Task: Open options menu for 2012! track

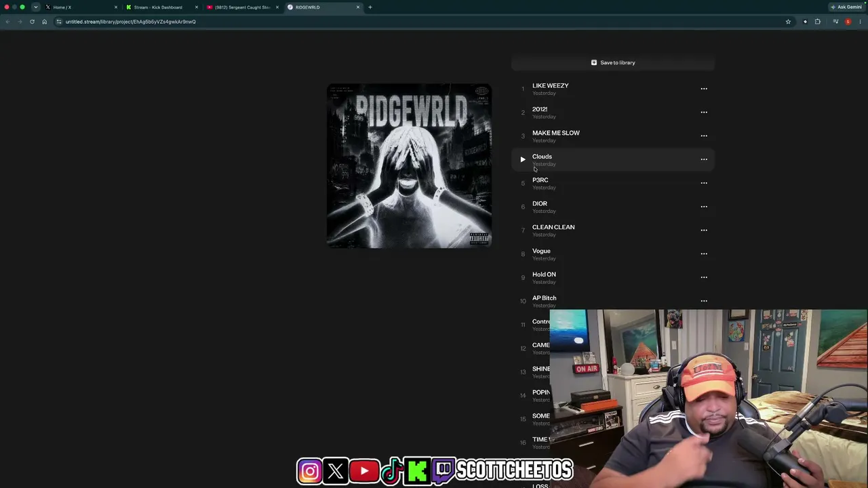Action: tap(704, 113)
